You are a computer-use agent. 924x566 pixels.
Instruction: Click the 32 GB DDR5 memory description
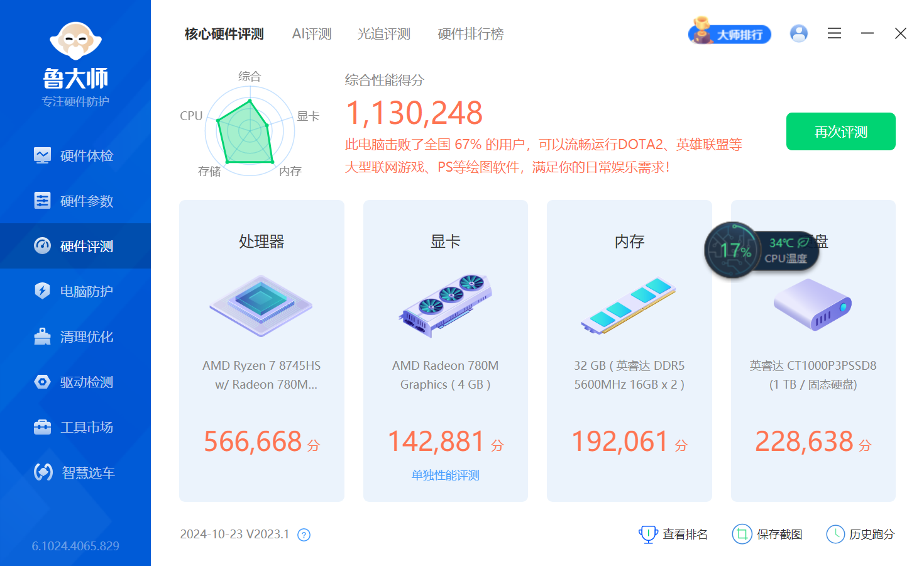(629, 375)
